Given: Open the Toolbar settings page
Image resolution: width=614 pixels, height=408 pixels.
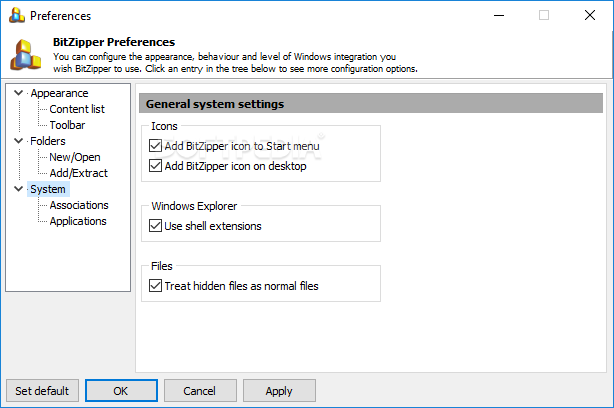Looking at the screenshot, I should (67, 125).
